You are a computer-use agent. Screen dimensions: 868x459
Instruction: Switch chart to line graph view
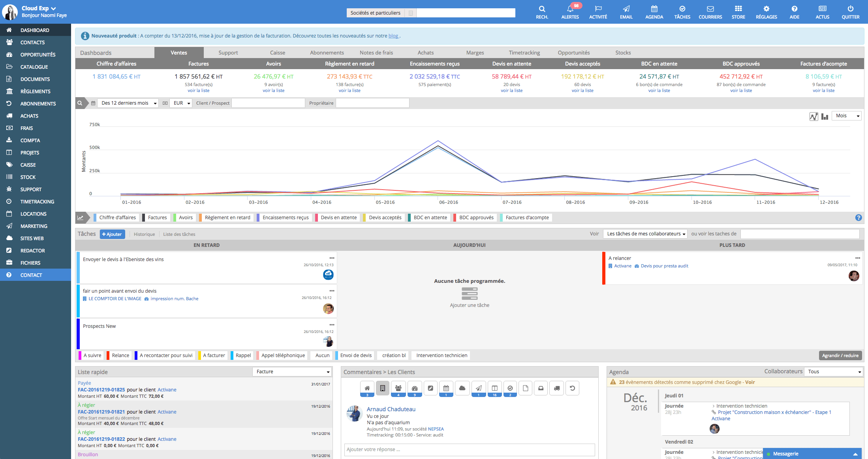[x=814, y=116]
